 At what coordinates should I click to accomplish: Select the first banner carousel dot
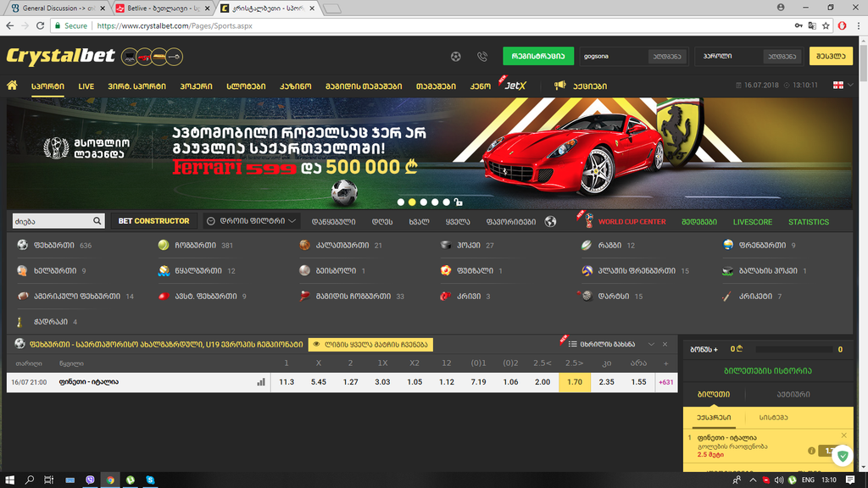pos(401,202)
